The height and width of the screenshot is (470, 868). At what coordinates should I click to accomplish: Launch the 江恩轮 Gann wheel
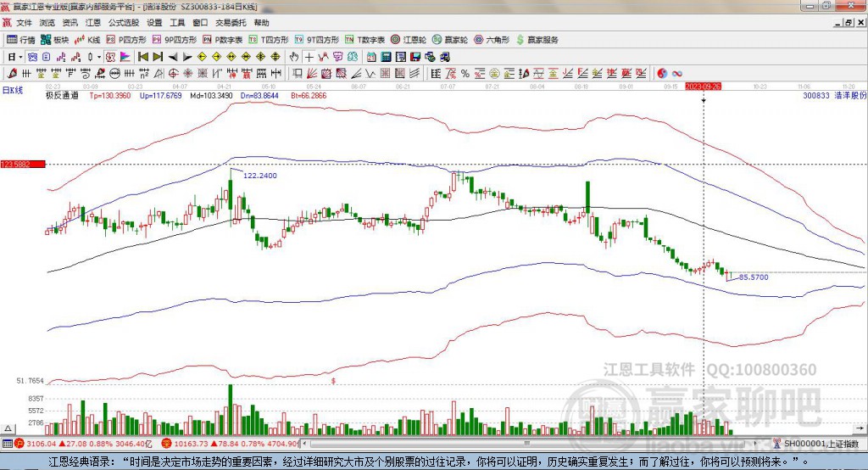(x=409, y=40)
